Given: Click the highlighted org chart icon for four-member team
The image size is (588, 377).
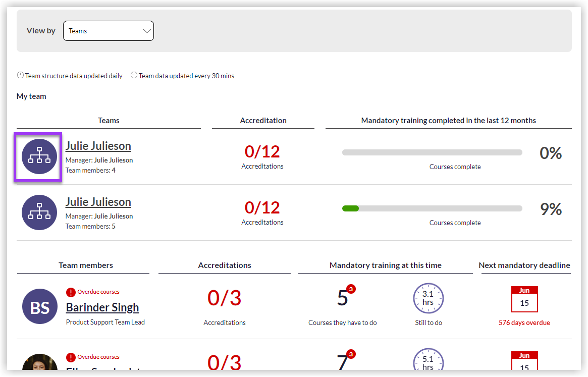Looking at the screenshot, I should [x=39, y=157].
